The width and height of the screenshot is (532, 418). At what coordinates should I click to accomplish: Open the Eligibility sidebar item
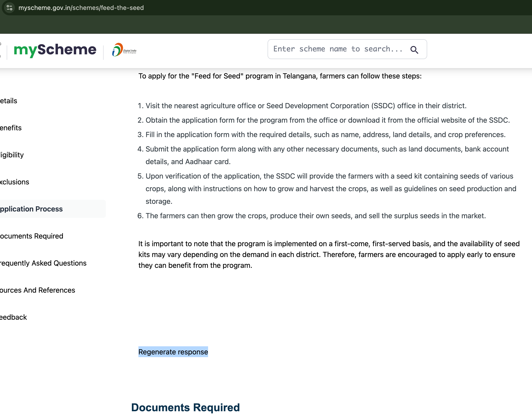pos(12,155)
